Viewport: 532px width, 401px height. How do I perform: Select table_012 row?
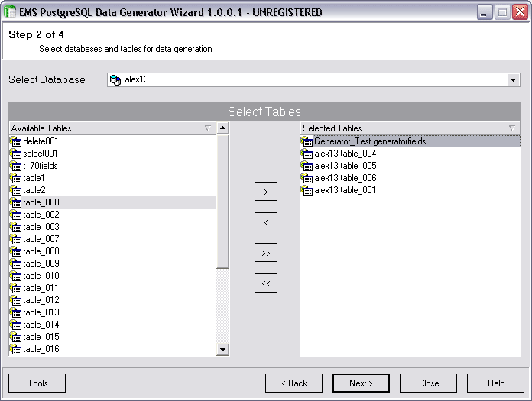click(112, 300)
